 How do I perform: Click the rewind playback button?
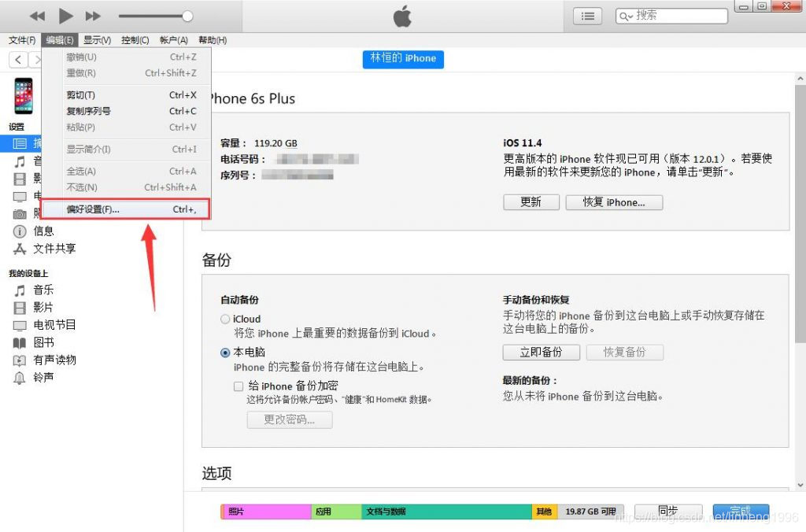pyautogui.click(x=37, y=17)
